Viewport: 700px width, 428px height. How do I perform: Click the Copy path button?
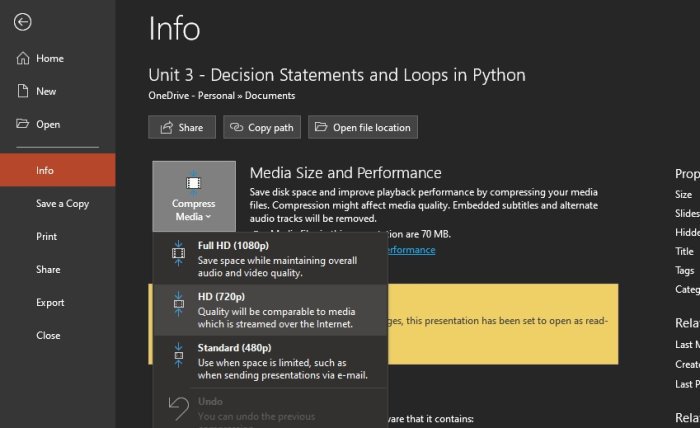[262, 127]
